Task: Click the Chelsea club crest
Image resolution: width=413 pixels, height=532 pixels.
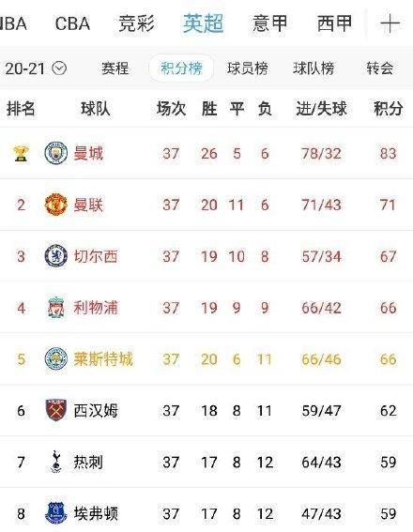Action: [56, 256]
